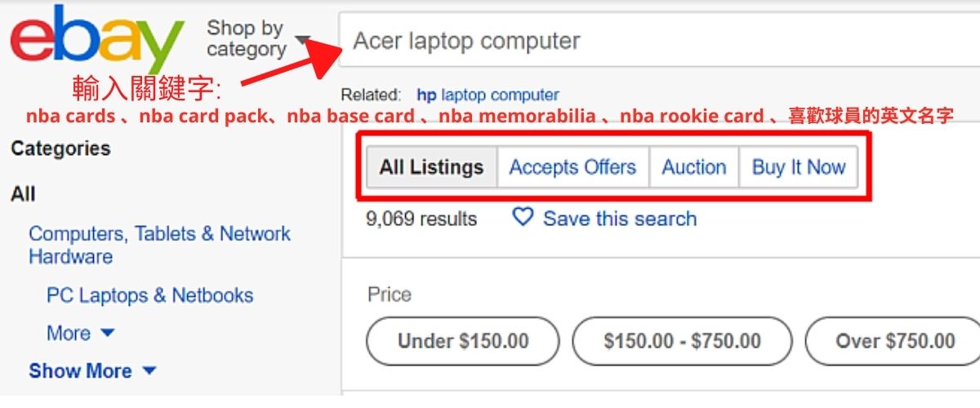Image resolution: width=980 pixels, height=408 pixels.
Task: Select the All category item
Action: (x=23, y=194)
